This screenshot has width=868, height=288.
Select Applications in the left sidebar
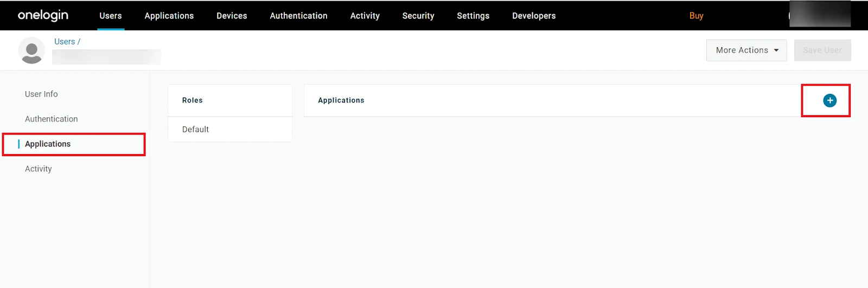(48, 144)
